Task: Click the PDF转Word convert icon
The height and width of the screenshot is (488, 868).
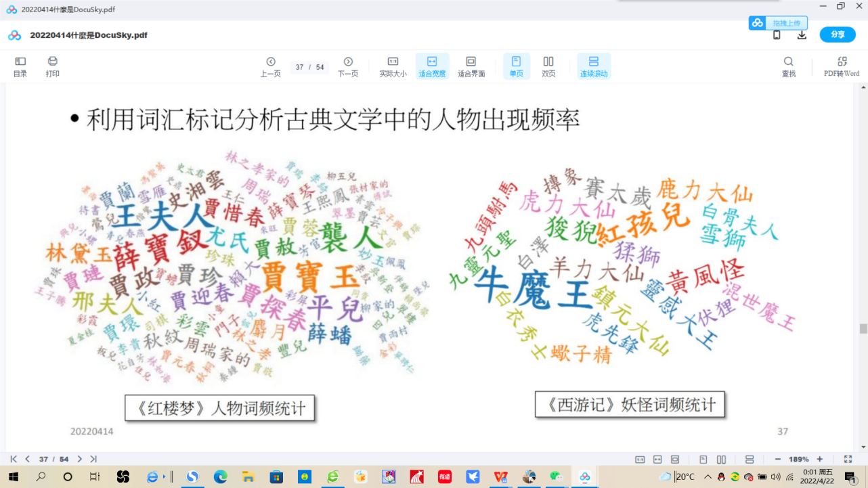Action: click(x=842, y=66)
